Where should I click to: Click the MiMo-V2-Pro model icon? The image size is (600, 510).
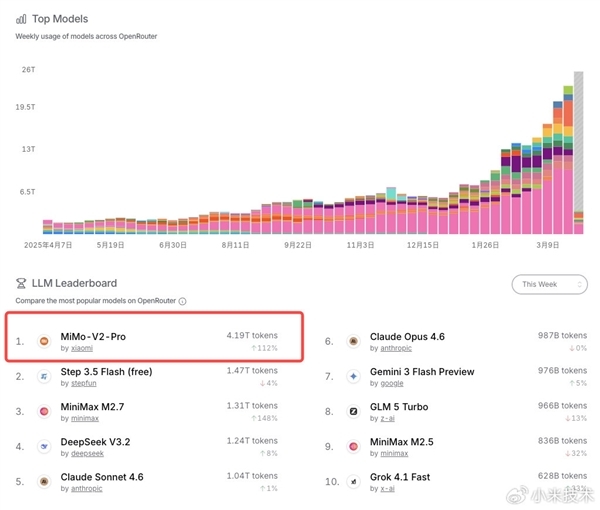pos(44,341)
